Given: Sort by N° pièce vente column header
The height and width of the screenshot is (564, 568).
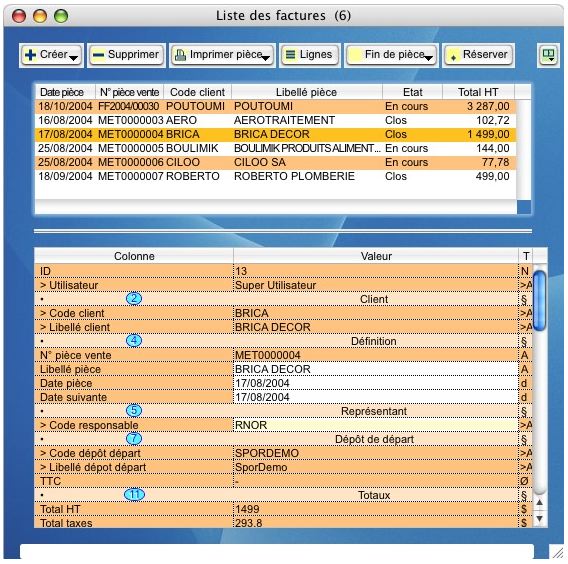Looking at the screenshot, I should [129, 92].
